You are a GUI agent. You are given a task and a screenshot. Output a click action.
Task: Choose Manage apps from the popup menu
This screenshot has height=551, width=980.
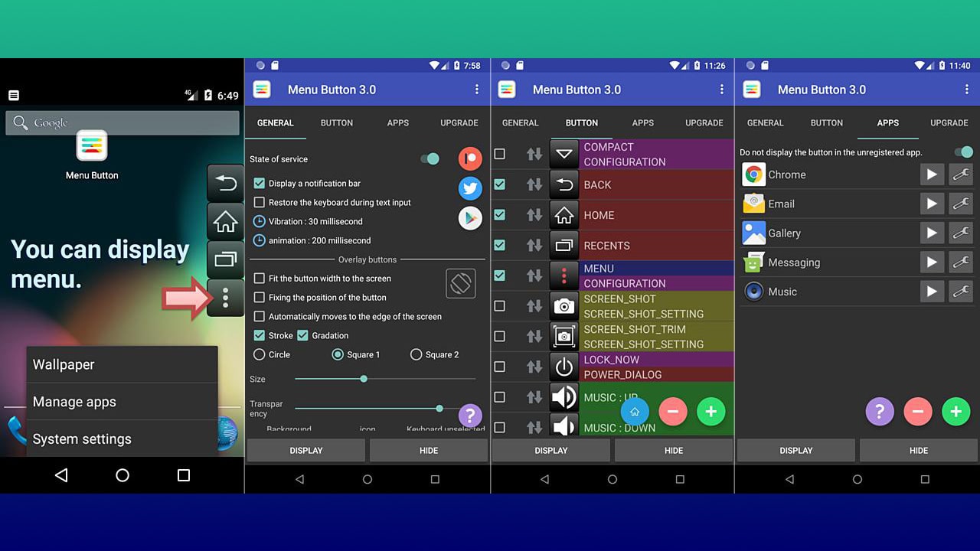pos(122,402)
